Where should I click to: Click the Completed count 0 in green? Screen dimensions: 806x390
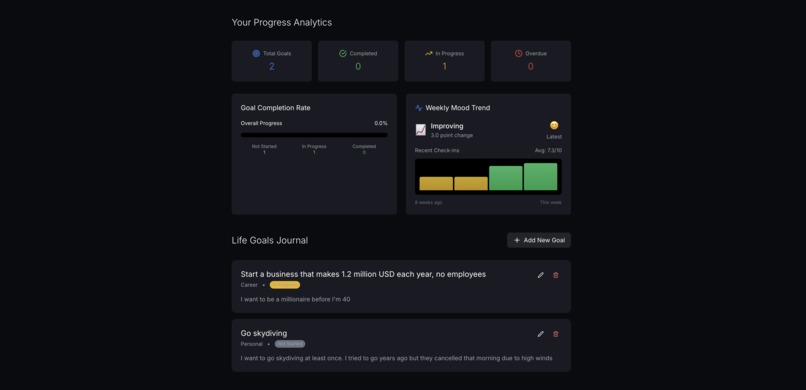point(358,66)
